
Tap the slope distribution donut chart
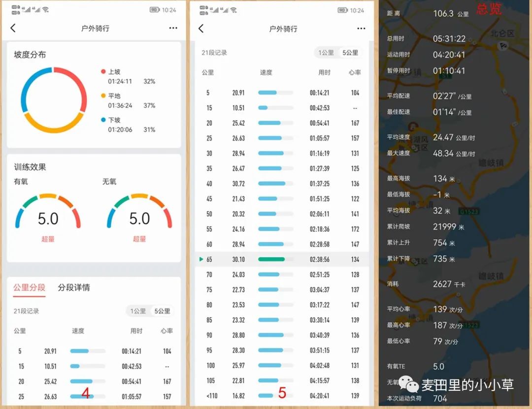[54, 100]
